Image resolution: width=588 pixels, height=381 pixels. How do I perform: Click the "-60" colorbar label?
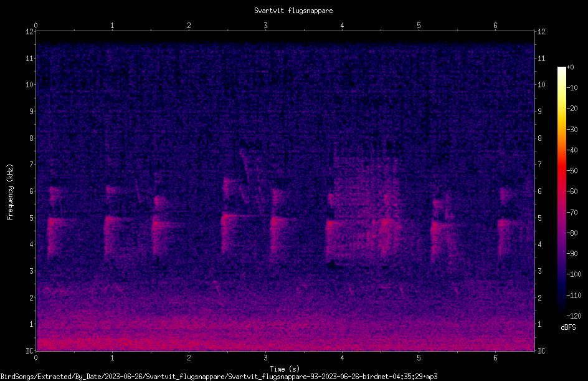572,191
